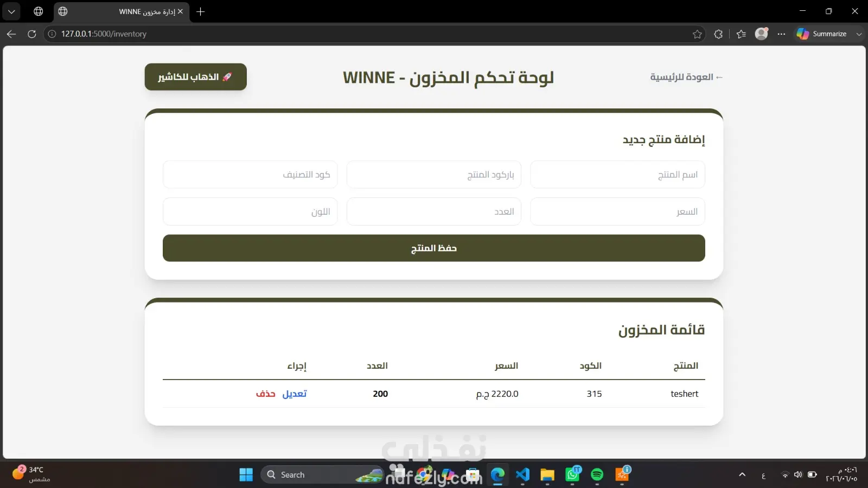The width and height of the screenshot is (868, 488).
Task: Open the battery status tray icon
Action: pyautogui.click(x=812, y=475)
